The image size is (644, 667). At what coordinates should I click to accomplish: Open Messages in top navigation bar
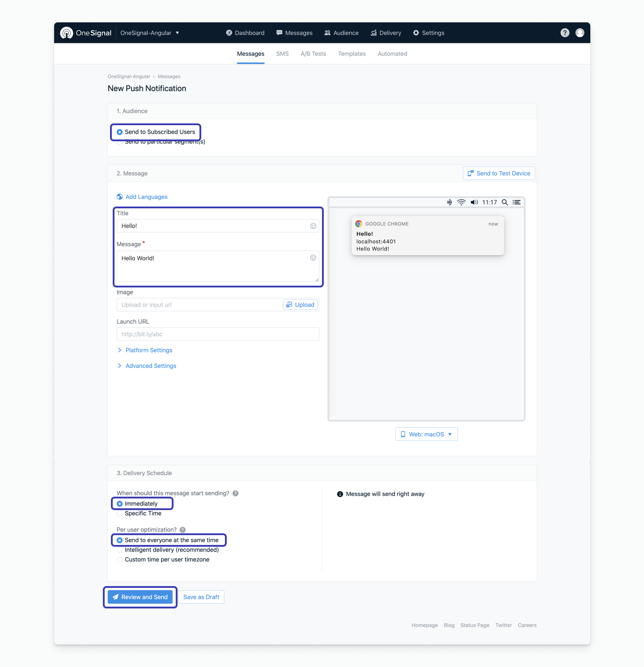pos(294,33)
